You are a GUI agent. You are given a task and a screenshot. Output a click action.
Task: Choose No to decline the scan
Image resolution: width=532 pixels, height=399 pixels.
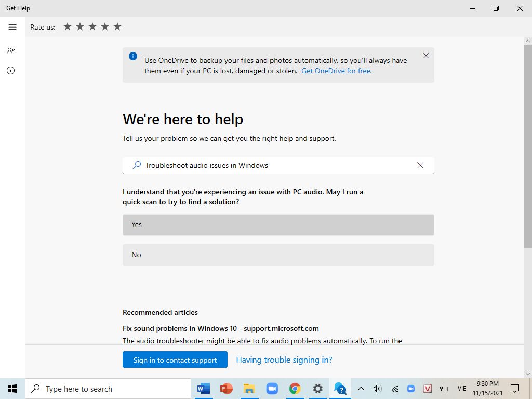278,255
